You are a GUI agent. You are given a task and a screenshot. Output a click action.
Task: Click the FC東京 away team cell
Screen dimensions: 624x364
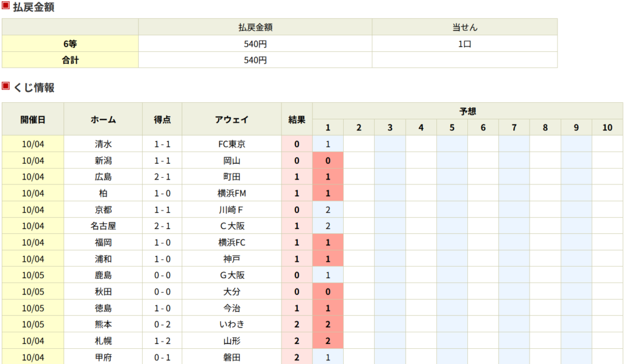click(x=232, y=144)
